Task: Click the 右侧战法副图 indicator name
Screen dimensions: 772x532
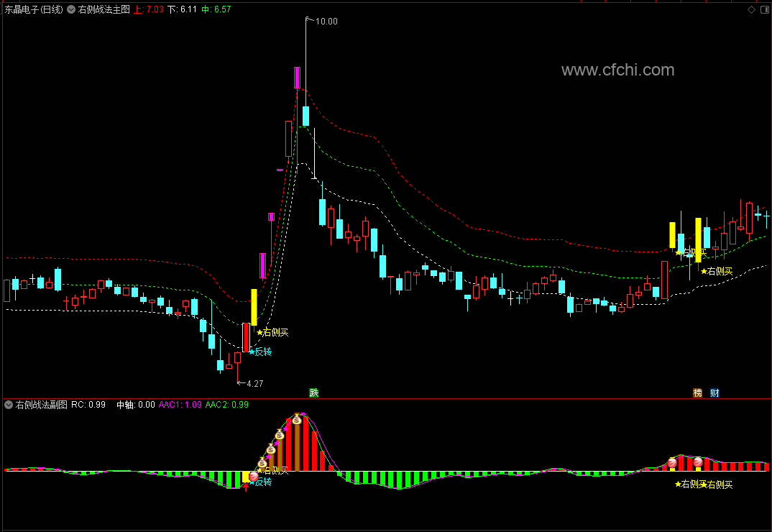Action: click(x=42, y=405)
